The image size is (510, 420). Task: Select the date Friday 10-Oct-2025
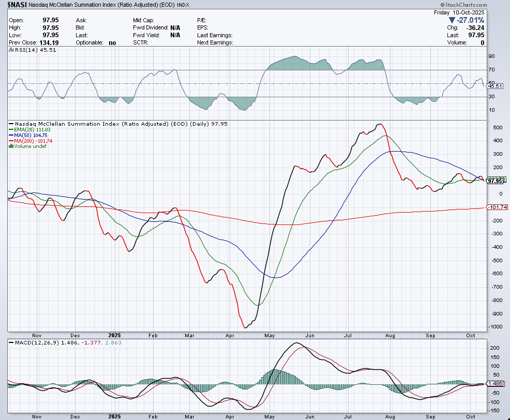459,12
